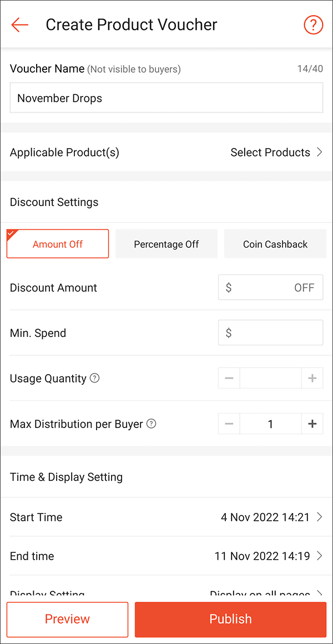333x644 pixels.
Task: Click the Voucher Name text field
Action: click(x=167, y=98)
